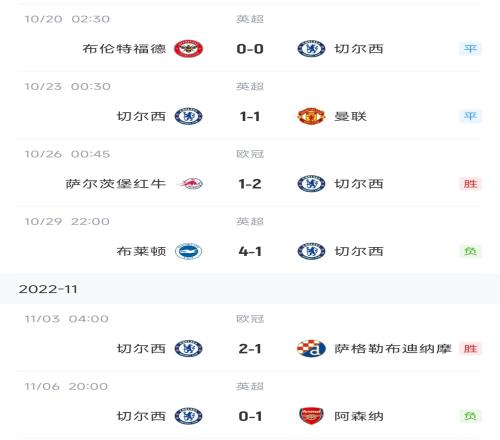Image resolution: width=500 pixels, height=440 pixels.
Task: Click the 平 badge for the Manchester United match
Action: point(470,116)
